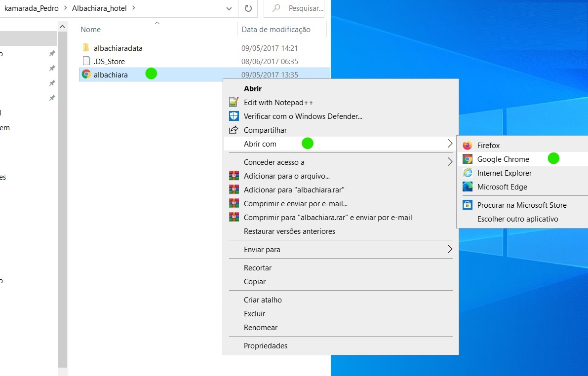This screenshot has height=376, width=588.
Task: Click the refresh button beside the address bar
Action: [248, 8]
